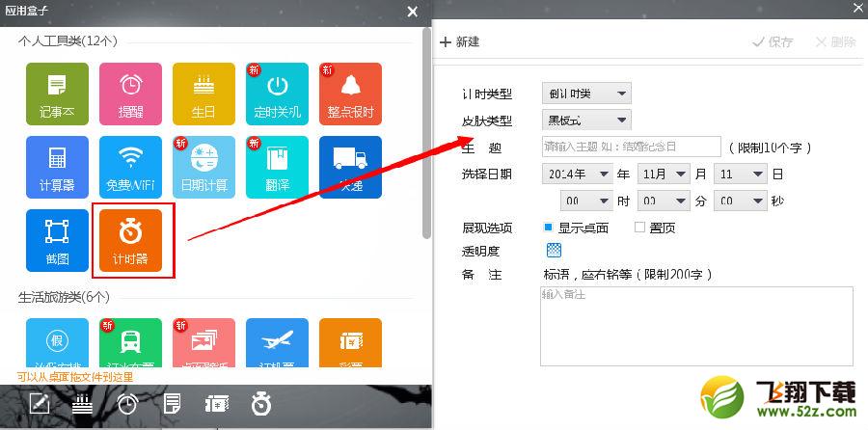Screen dimensions: 868x430
Task: Open the 免费WiFi tile
Action: tap(130, 167)
